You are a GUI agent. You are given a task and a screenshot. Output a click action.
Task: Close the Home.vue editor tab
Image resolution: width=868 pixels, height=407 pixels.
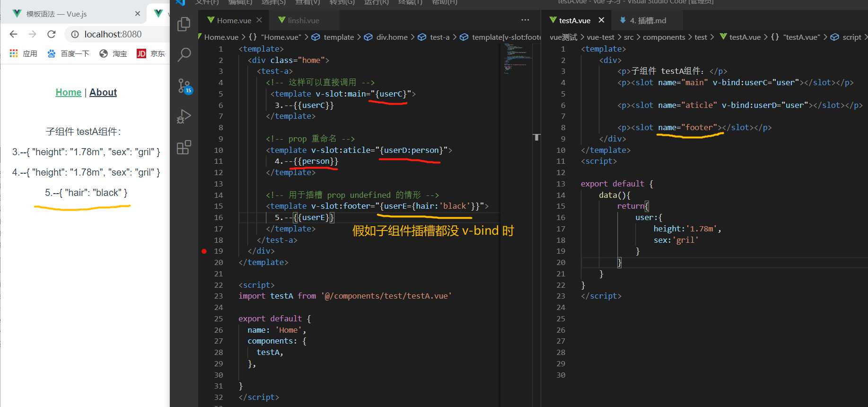pos(259,20)
